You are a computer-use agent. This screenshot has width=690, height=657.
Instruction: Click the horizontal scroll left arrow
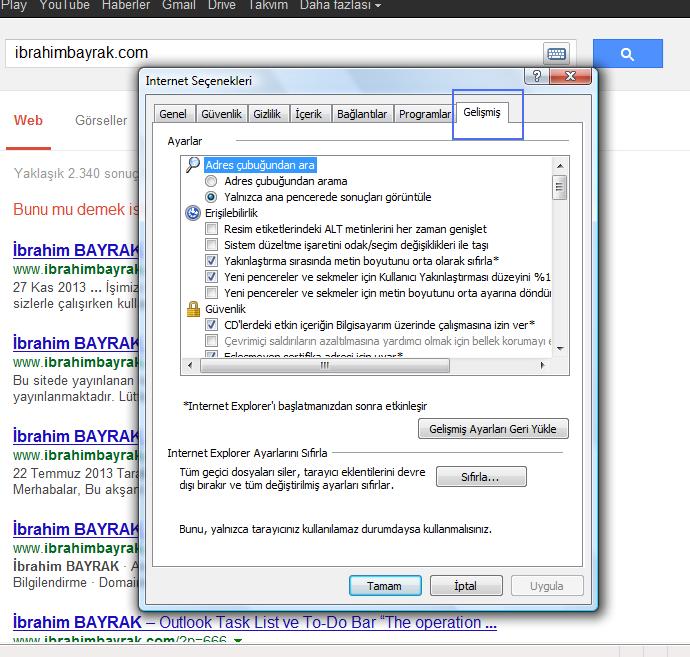190,365
